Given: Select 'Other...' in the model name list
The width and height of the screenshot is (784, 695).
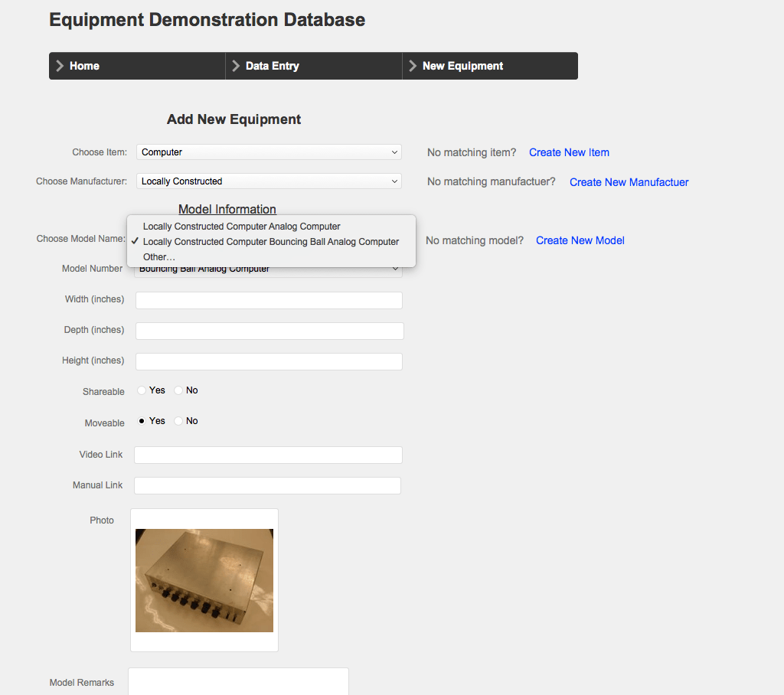Looking at the screenshot, I should click(x=158, y=256).
